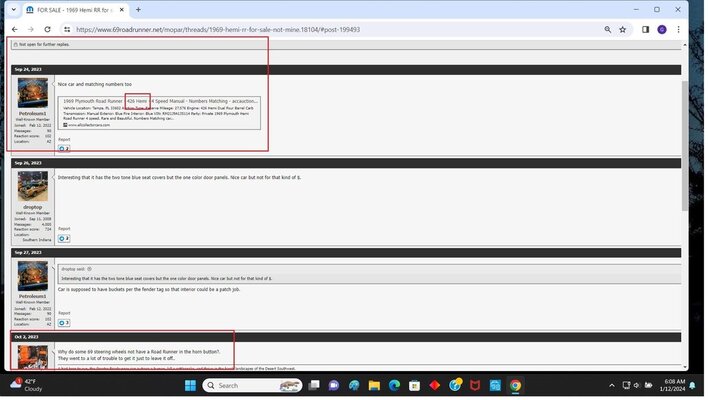Open the Windows Start menu
Viewport: 708px width, 400px height.
coord(190,385)
